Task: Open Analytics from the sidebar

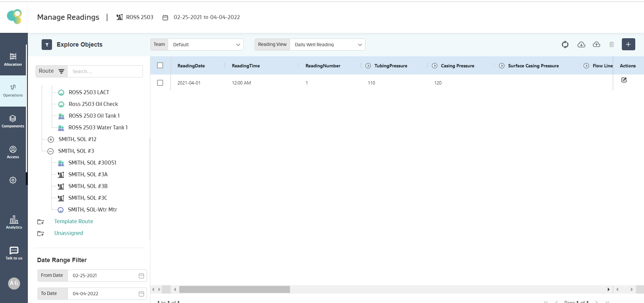Action: point(14,222)
